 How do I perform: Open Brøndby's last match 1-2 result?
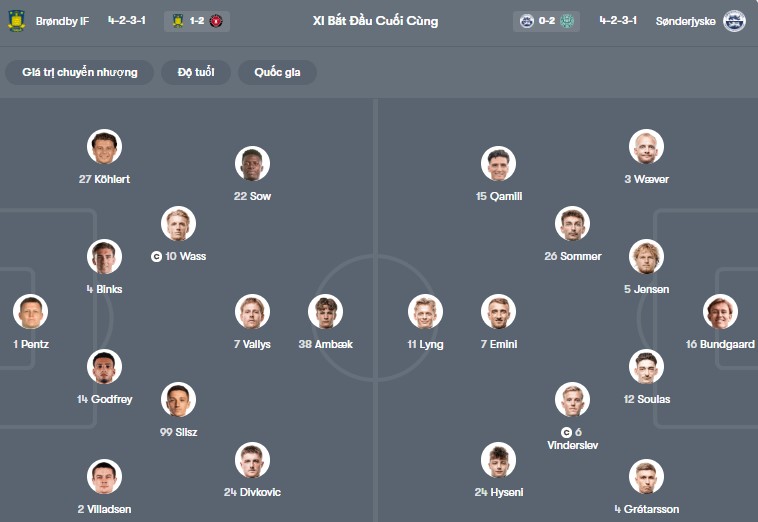pyautogui.click(x=197, y=21)
